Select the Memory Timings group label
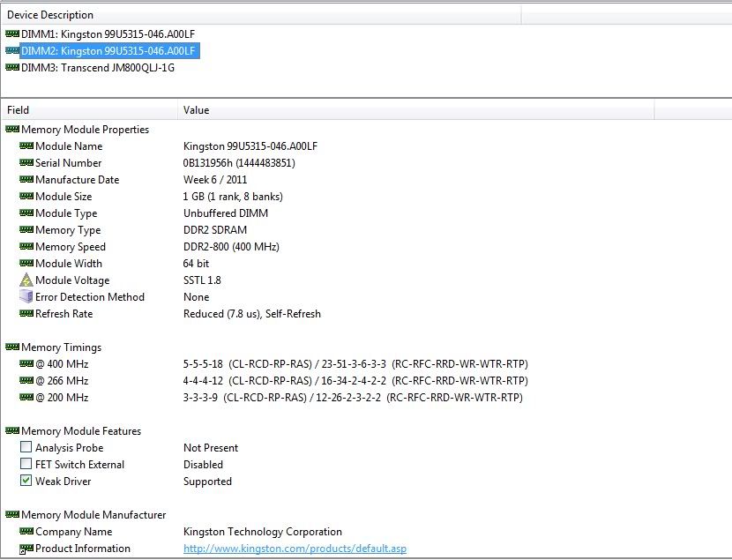This screenshot has width=732, height=560. (61, 347)
